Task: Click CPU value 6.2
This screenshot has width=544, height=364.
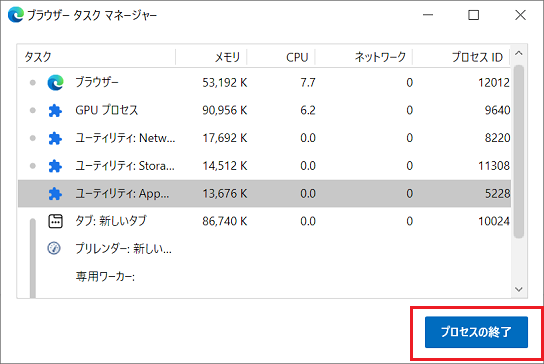Action: pyautogui.click(x=308, y=111)
